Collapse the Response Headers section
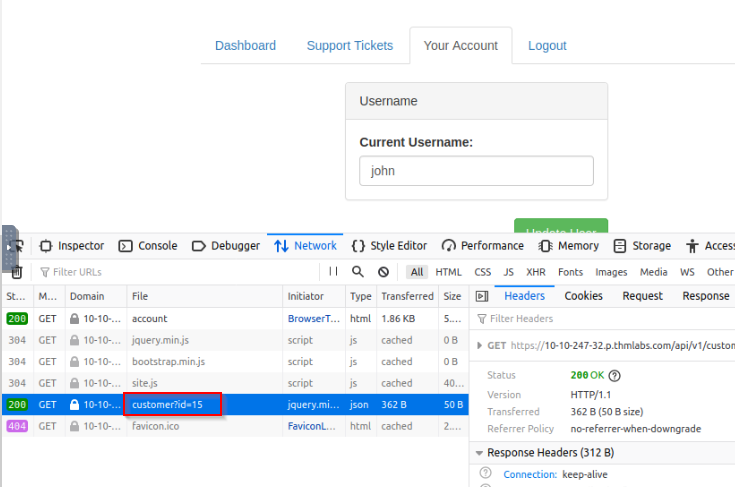 pyautogui.click(x=479, y=453)
